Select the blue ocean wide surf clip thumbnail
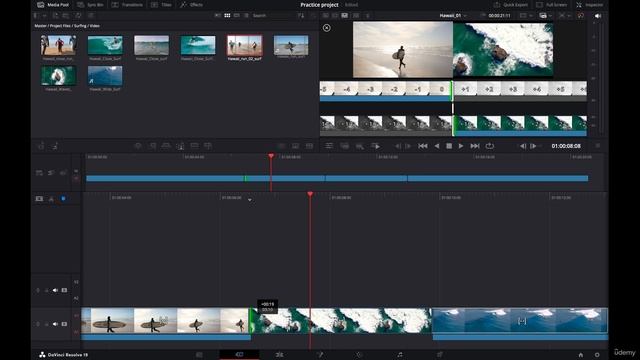The height and width of the screenshot is (360, 640). [x=105, y=76]
